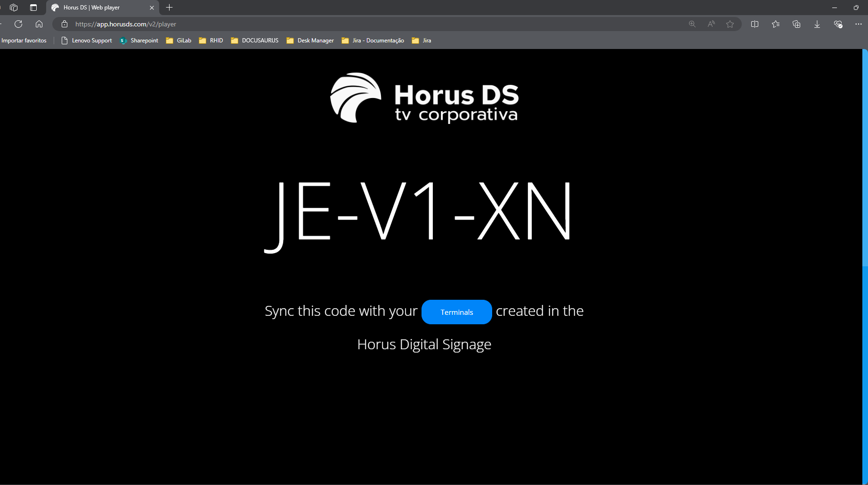Go to browser home page icon
This screenshot has height=485, width=868.
[39, 24]
